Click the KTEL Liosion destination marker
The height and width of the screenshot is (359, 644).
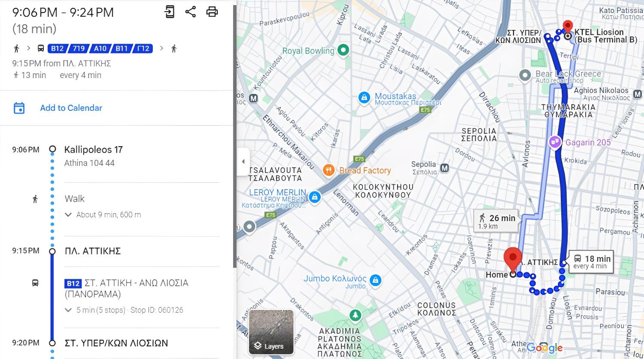568,27
